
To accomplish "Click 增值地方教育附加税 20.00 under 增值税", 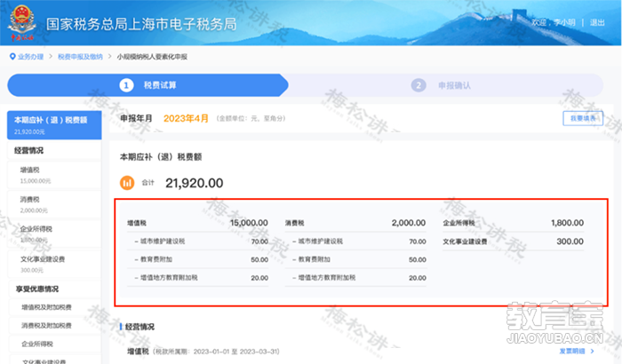I will (x=197, y=278).
